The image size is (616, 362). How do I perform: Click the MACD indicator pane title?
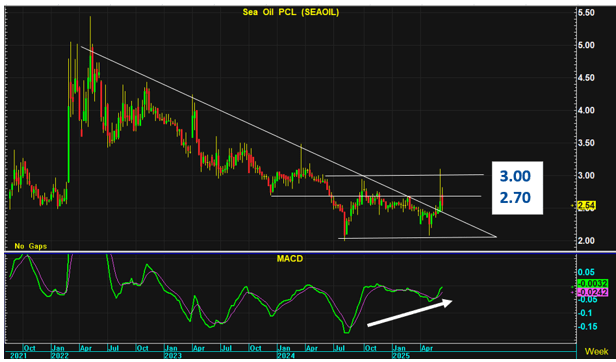click(291, 259)
